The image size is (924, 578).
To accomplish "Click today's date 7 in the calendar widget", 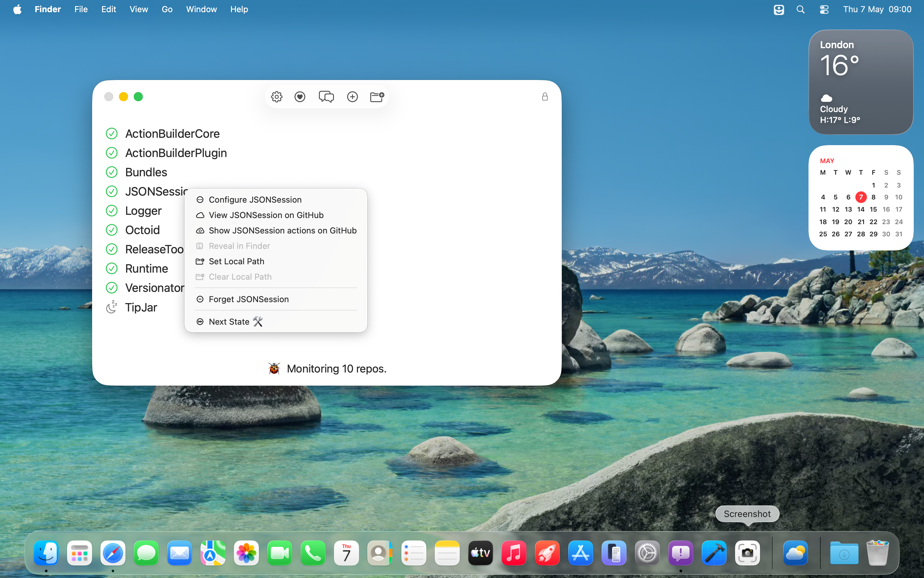I will click(x=860, y=197).
